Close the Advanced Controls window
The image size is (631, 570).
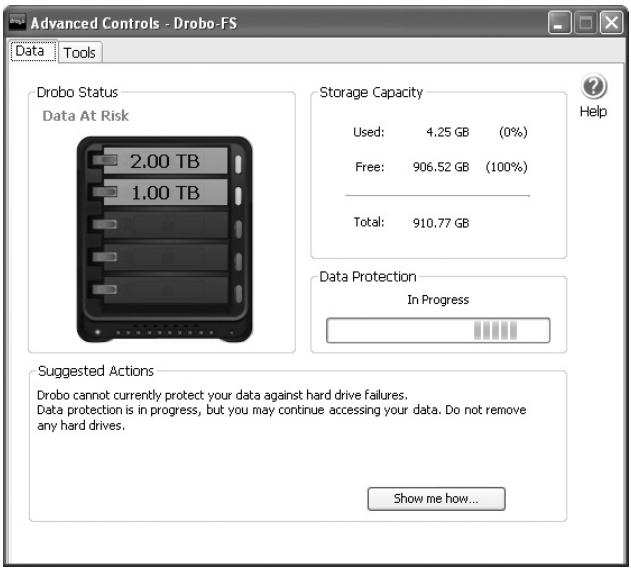[x=611, y=23]
